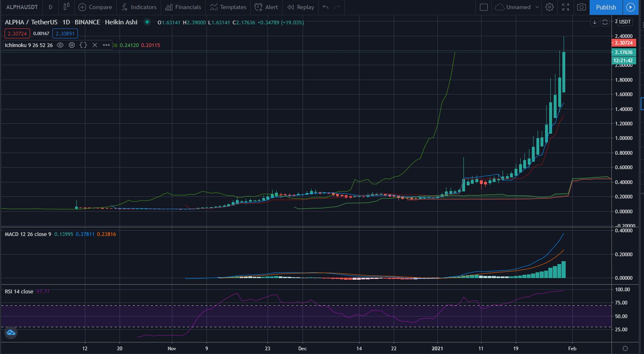The height and width of the screenshot is (354, 644).
Task: Open Ichimoku more options menu
Action: 106,45
